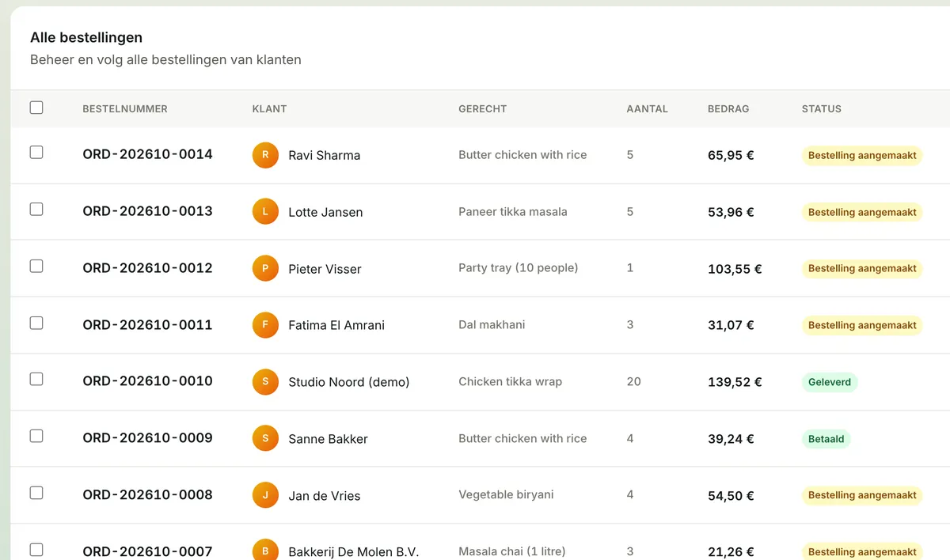Click the BESTELNUMMER column header

(x=125, y=109)
